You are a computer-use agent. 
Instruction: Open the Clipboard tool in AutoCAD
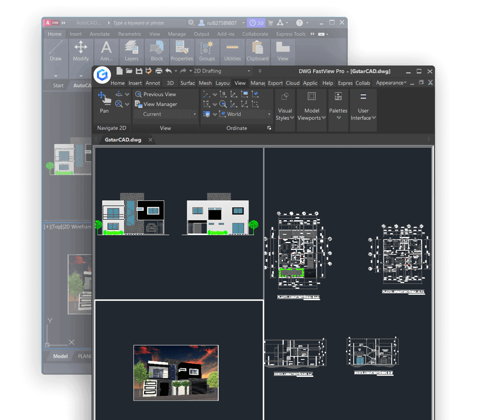pyautogui.click(x=257, y=51)
